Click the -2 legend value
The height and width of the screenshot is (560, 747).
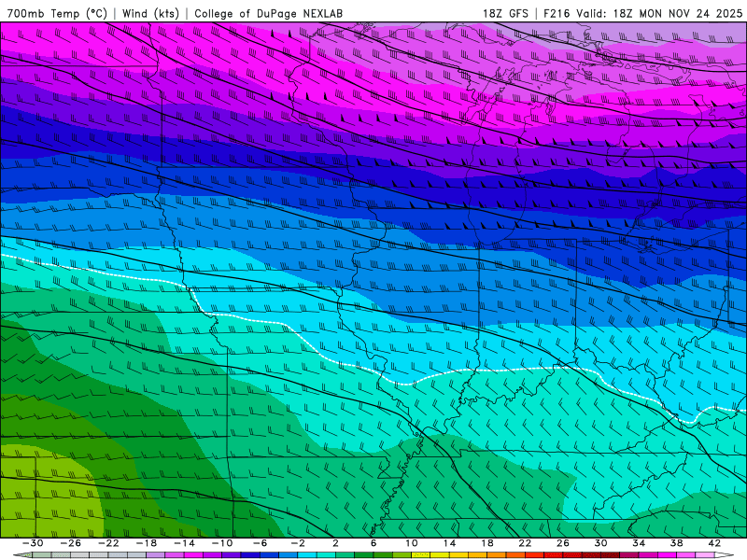point(298,543)
